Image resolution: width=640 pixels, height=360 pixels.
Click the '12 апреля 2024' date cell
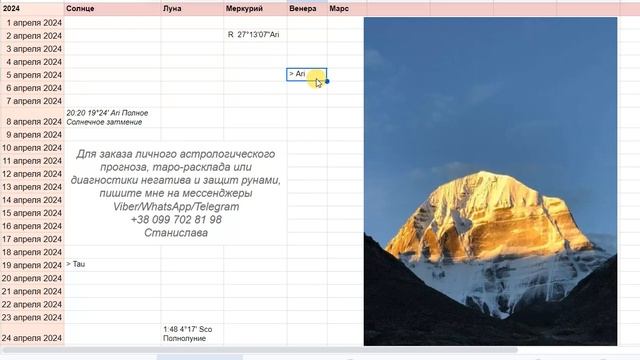point(32,174)
